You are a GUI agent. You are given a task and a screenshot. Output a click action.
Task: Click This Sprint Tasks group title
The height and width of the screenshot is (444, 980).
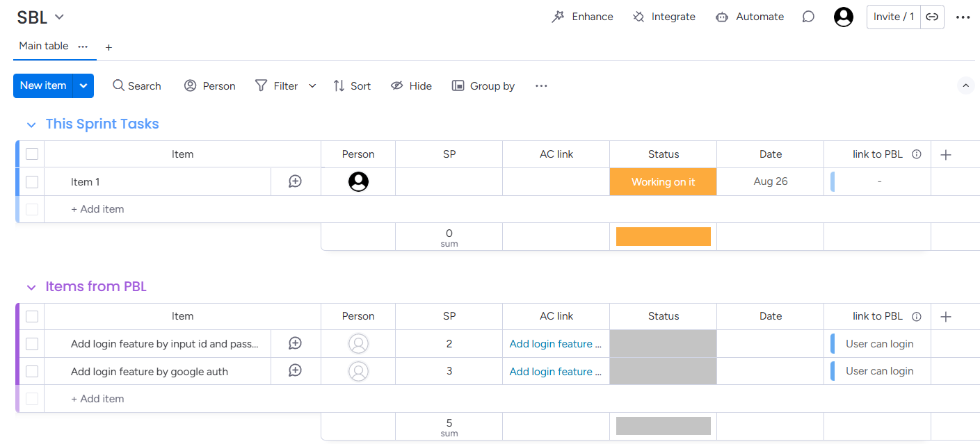point(102,124)
